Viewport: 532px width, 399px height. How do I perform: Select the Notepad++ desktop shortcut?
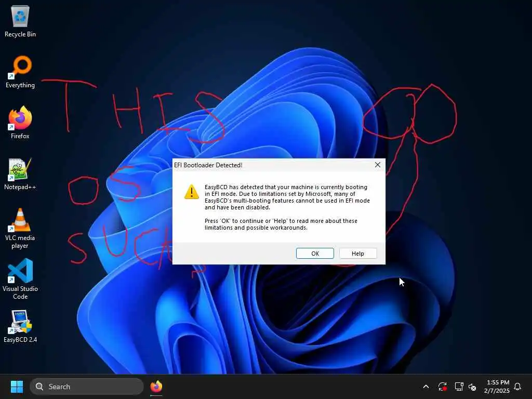pos(20,174)
